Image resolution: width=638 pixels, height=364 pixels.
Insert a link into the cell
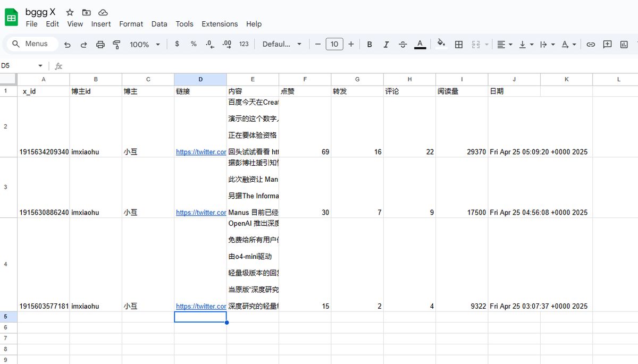(x=590, y=44)
